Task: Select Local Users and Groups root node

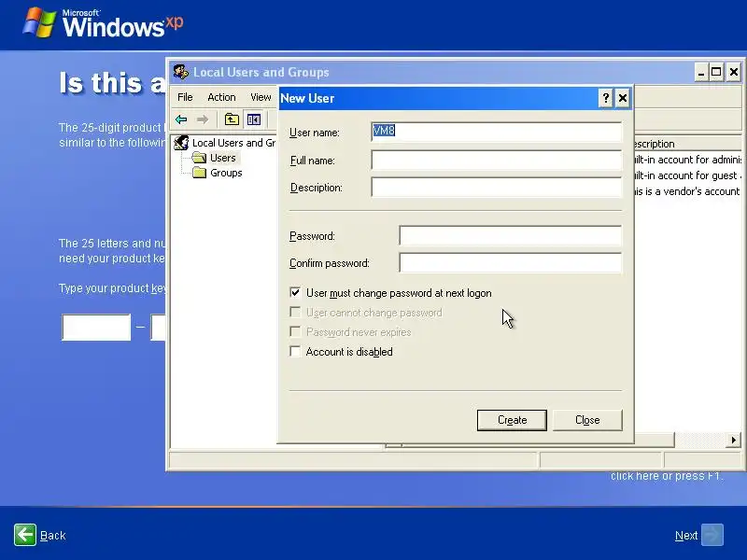Action: point(225,143)
